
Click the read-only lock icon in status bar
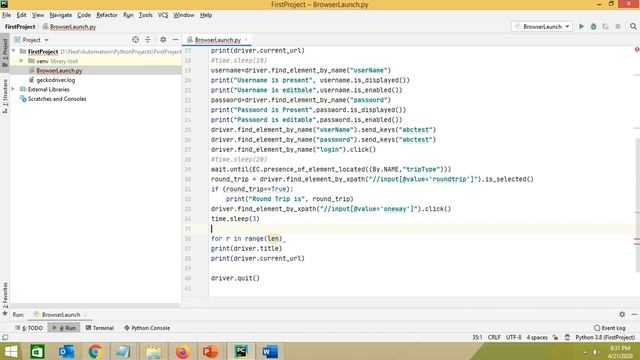(555, 338)
